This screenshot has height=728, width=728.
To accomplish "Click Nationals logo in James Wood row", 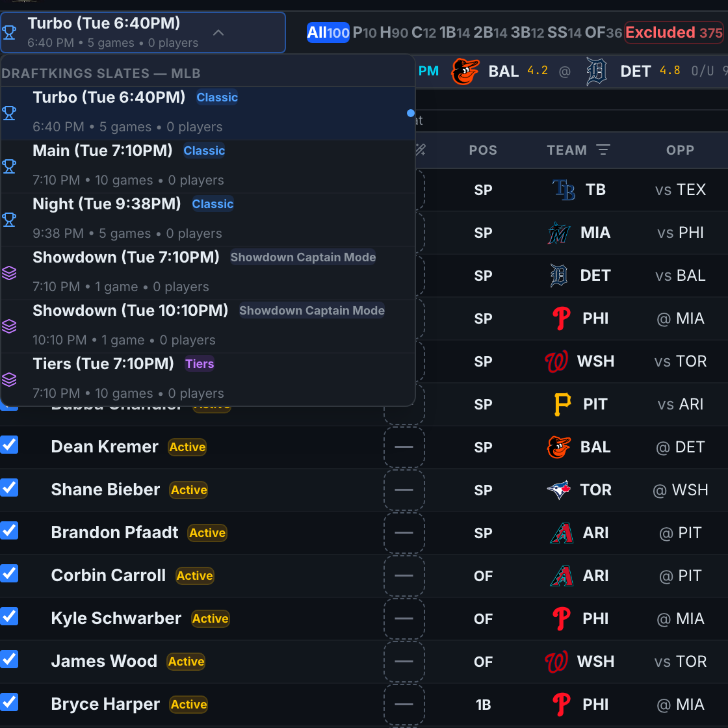I will [556, 662].
